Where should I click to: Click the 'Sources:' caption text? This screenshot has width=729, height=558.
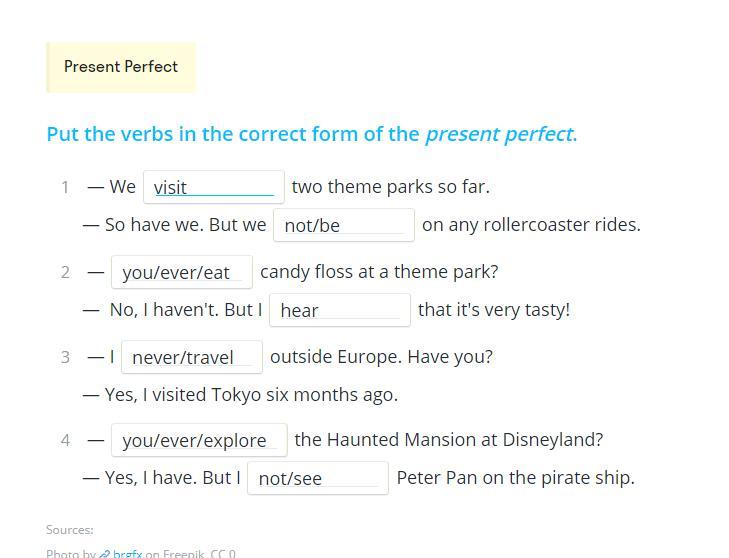70,530
